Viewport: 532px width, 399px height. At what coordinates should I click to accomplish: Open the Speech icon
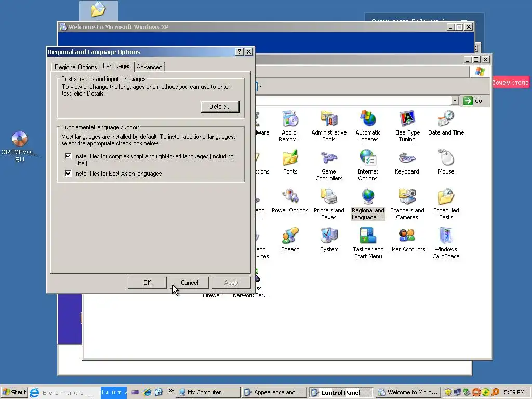[x=290, y=240]
